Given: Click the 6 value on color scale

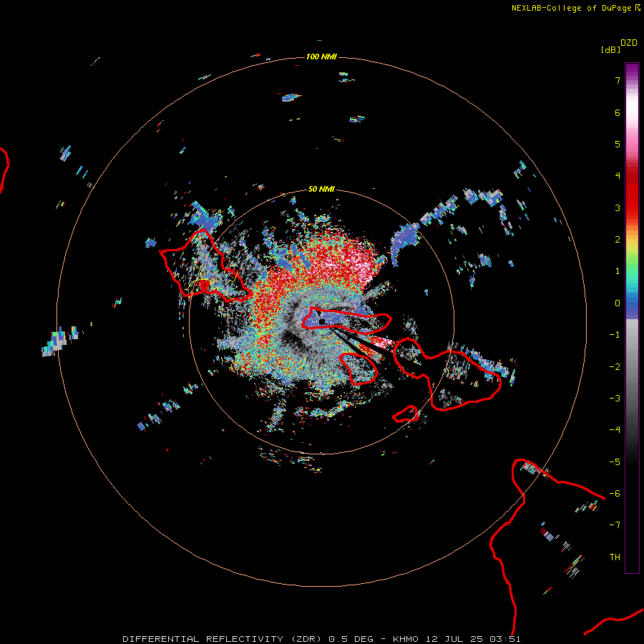Looking at the screenshot, I should tap(618, 112).
